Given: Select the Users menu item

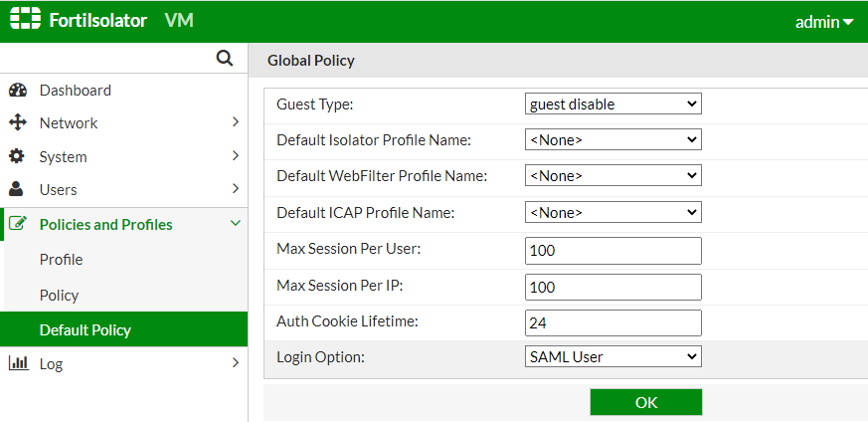Looking at the screenshot, I should pos(124,190).
